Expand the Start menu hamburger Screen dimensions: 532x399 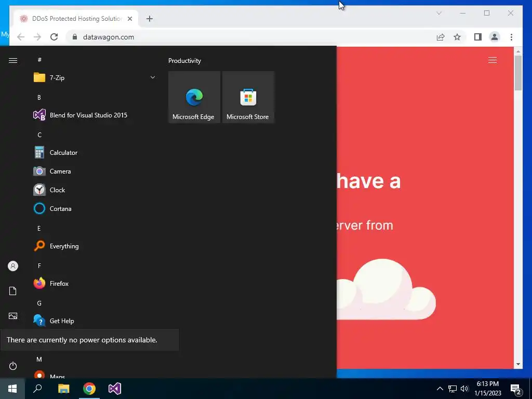(x=13, y=60)
